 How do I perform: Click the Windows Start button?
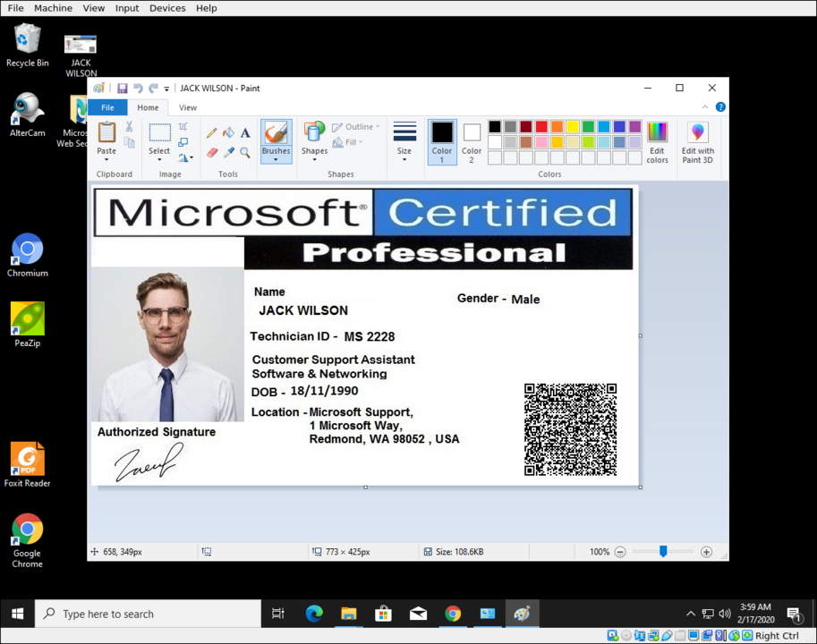17,614
